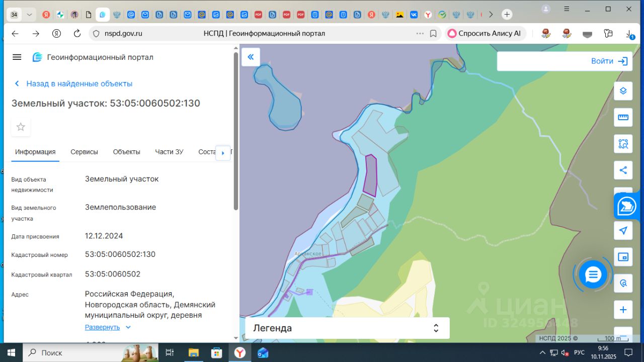Screen dimensions: 644x362
Task: Switch to the VK browser tab
Action: (x=414, y=15)
